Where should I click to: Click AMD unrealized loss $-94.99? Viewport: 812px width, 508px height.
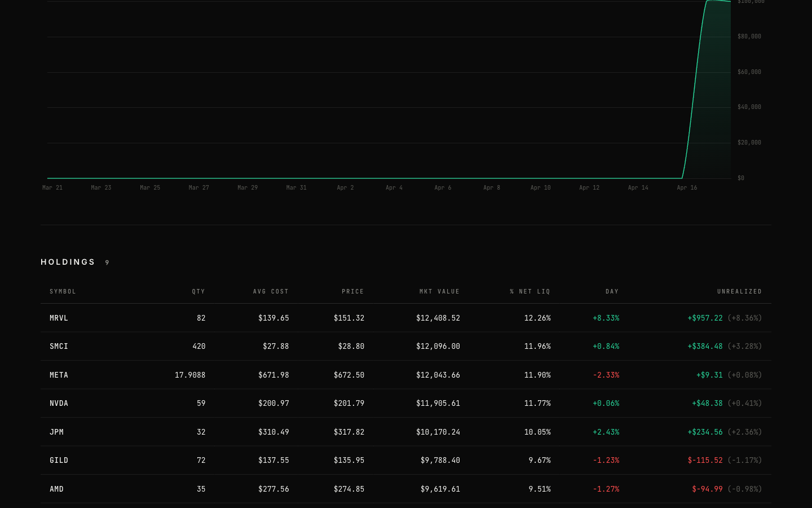[707, 489]
